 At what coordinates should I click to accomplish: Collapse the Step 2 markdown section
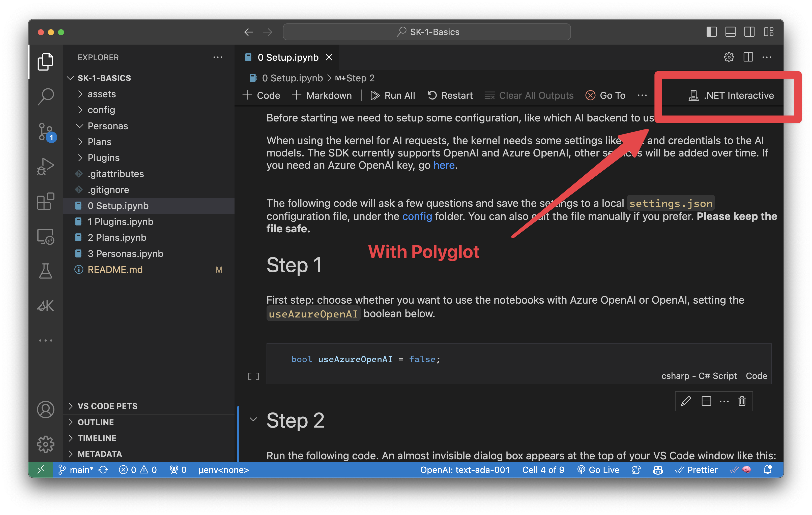tap(253, 419)
